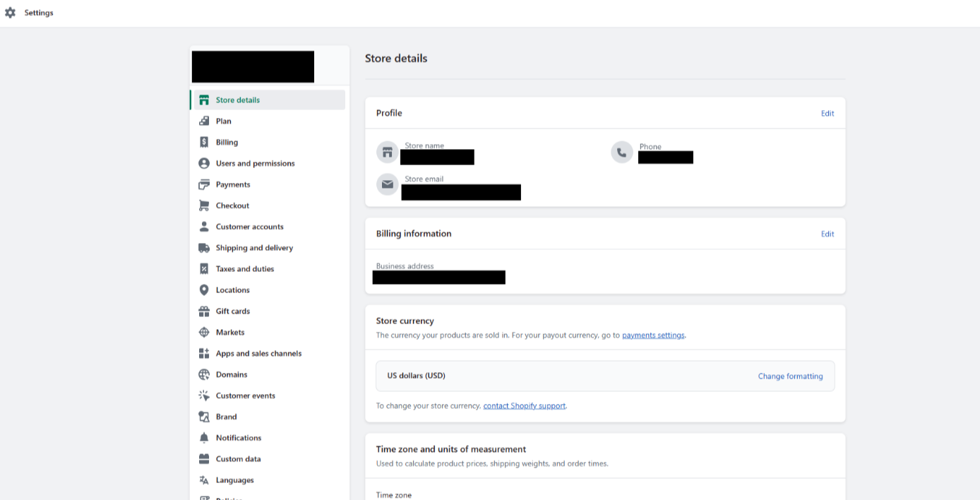
Task: Click the Shipping and delivery truck icon
Action: click(204, 248)
